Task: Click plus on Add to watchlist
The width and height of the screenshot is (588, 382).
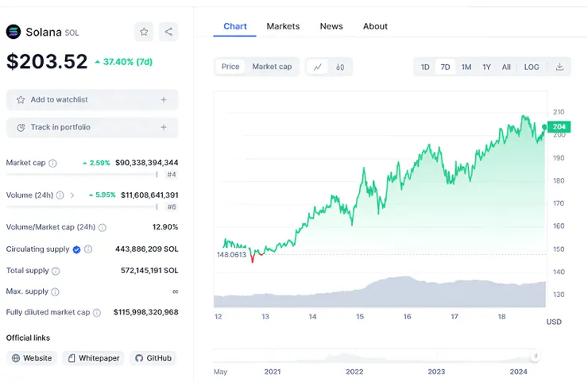Action: coord(164,100)
